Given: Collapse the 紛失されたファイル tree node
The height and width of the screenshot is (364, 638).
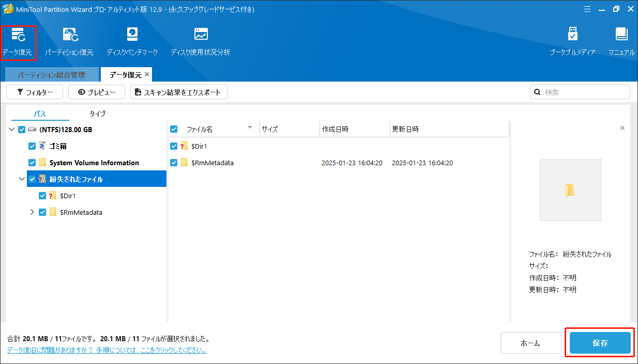Looking at the screenshot, I should point(22,179).
